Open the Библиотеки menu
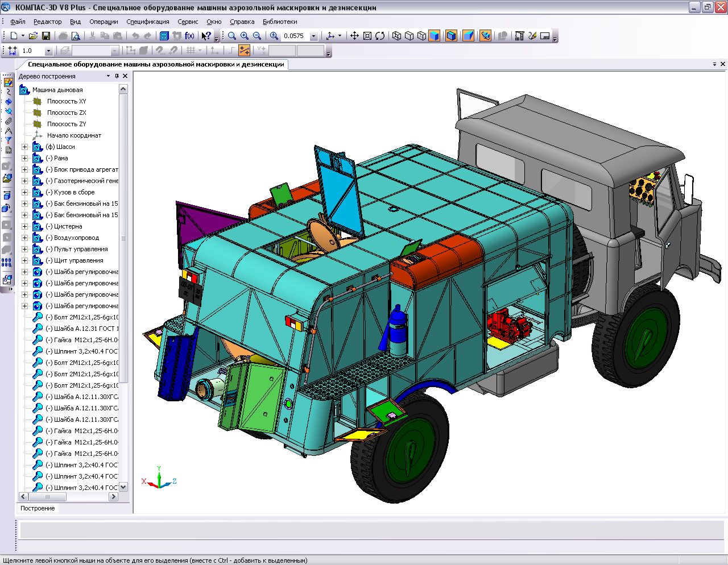The height and width of the screenshot is (565, 728). pos(280,22)
